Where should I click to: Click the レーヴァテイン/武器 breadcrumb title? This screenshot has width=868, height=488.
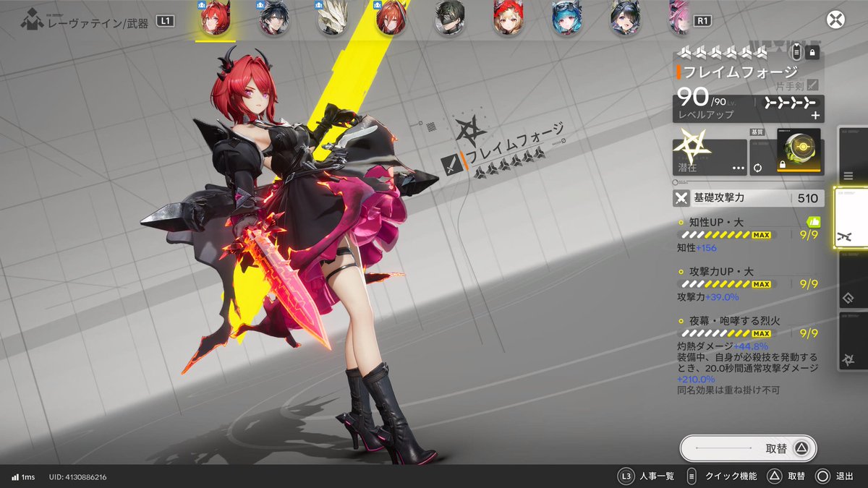[98, 23]
